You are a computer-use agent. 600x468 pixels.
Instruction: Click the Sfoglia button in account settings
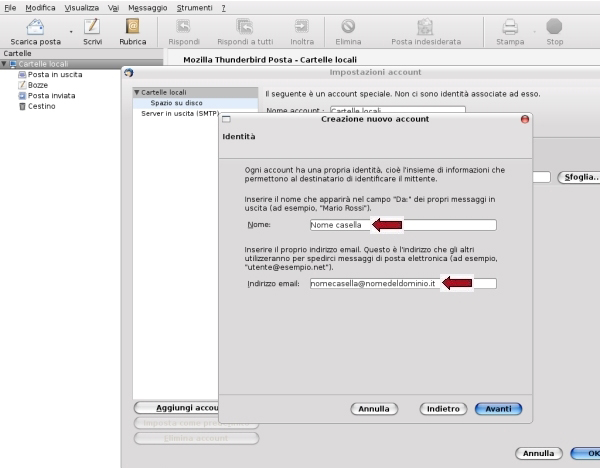579,177
